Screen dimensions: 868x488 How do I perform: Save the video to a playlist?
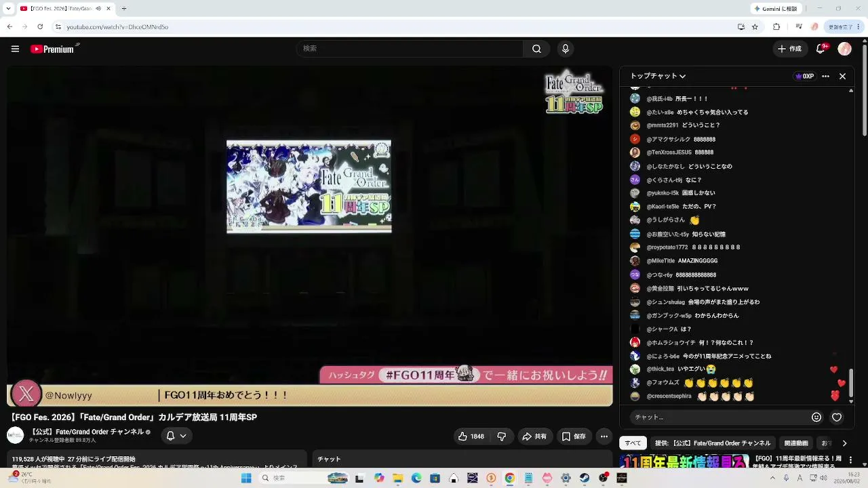click(x=574, y=436)
